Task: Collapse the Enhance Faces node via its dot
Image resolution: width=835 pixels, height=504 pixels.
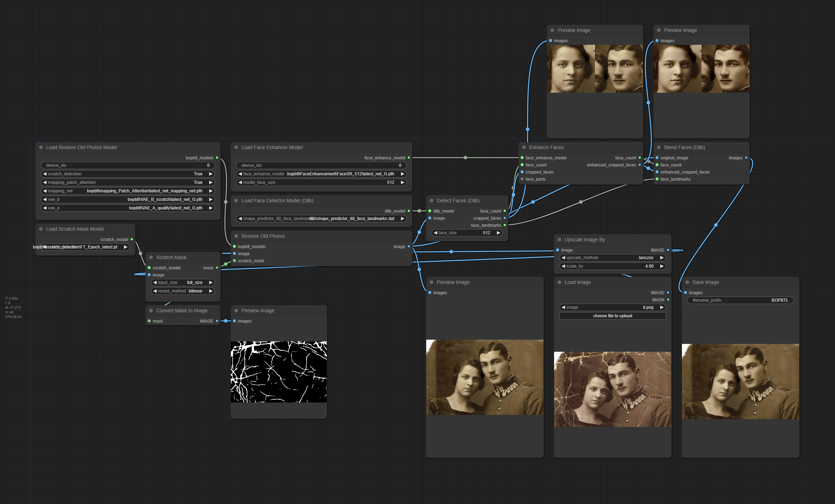Action: (x=524, y=147)
